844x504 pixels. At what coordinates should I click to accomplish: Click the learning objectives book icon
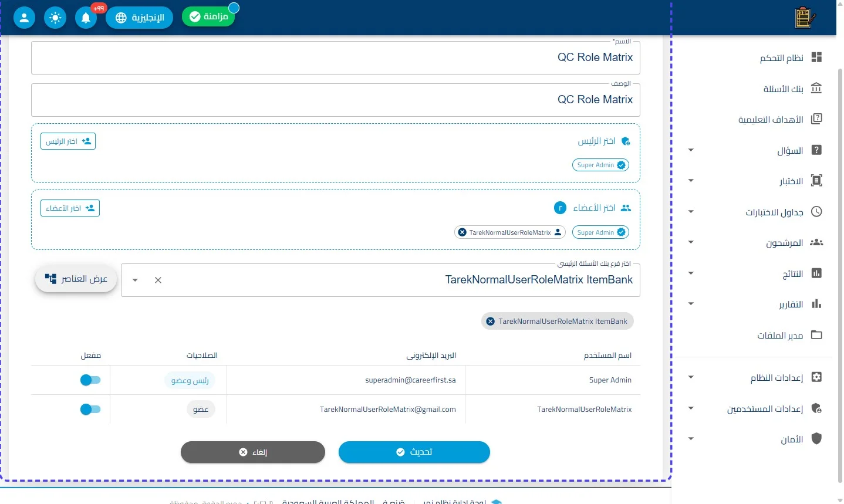coord(816,119)
